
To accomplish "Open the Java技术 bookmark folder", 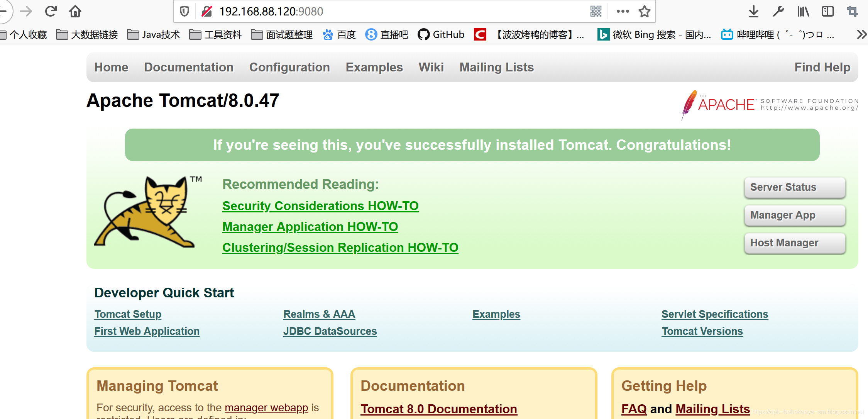I will click(x=154, y=35).
